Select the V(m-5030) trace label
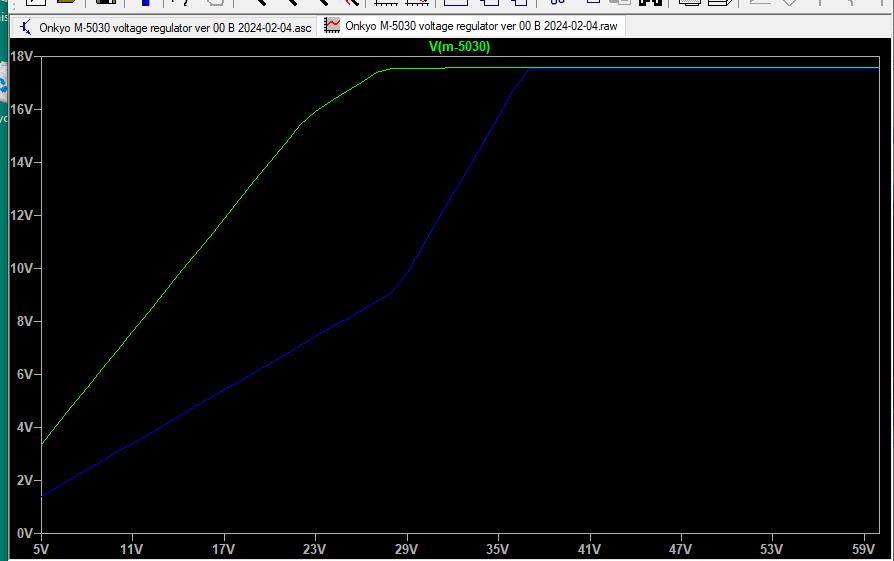The height and width of the screenshot is (561, 894). (460, 47)
